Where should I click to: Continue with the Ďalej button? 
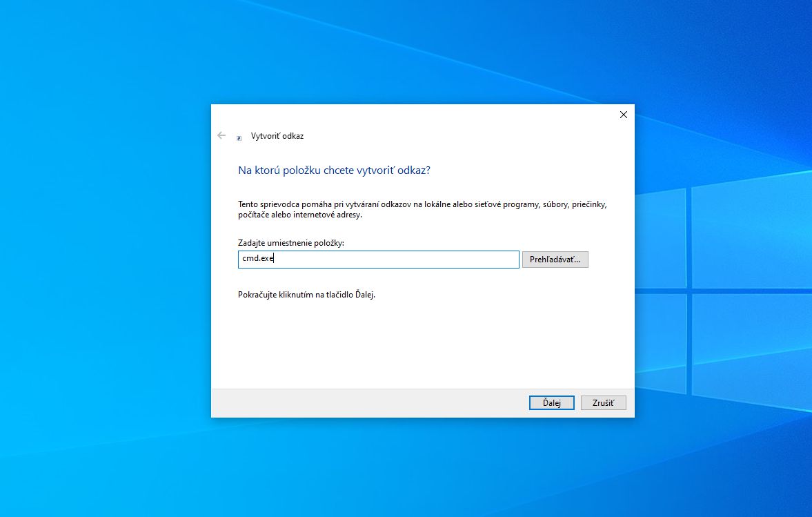(x=551, y=403)
